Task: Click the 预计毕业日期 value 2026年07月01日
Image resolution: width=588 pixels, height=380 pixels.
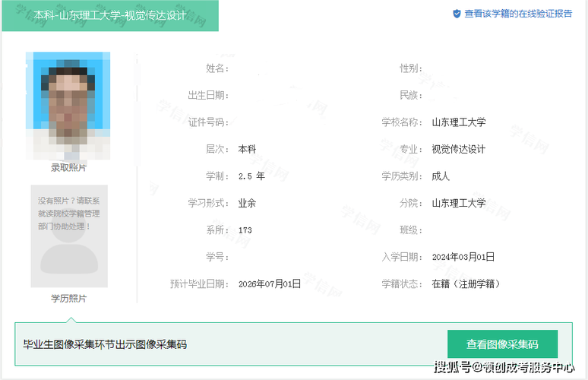Action: click(x=270, y=284)
